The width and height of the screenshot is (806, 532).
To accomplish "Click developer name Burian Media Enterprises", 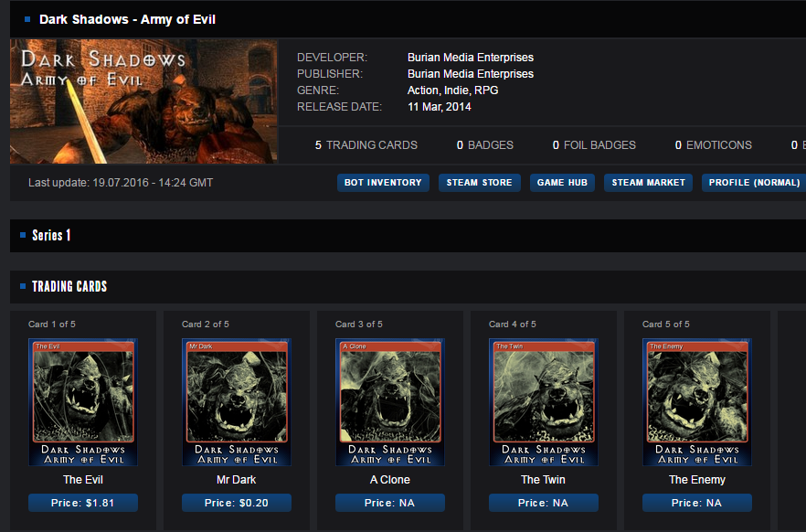I will 471,58.
